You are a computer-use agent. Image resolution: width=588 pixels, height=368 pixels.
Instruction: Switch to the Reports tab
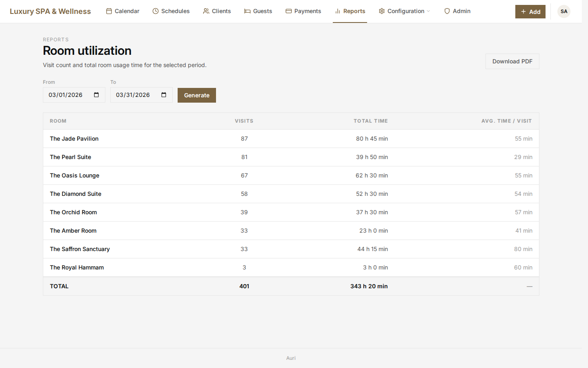point(350,11)
